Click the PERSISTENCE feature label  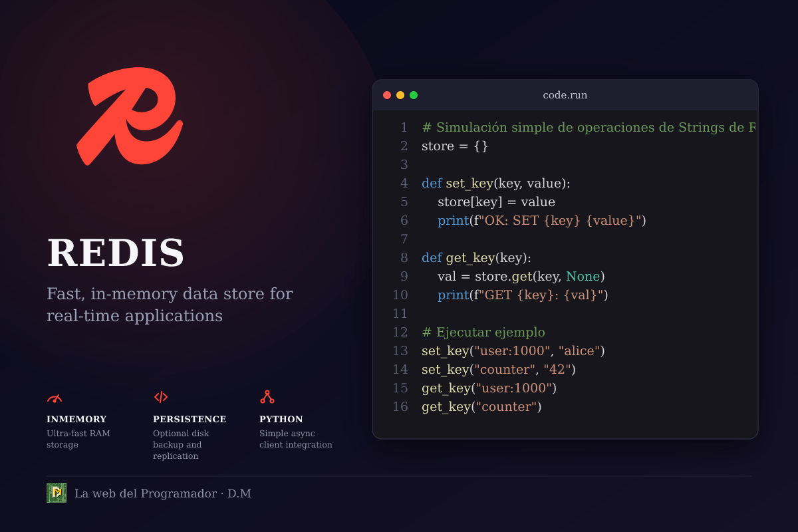190,420
